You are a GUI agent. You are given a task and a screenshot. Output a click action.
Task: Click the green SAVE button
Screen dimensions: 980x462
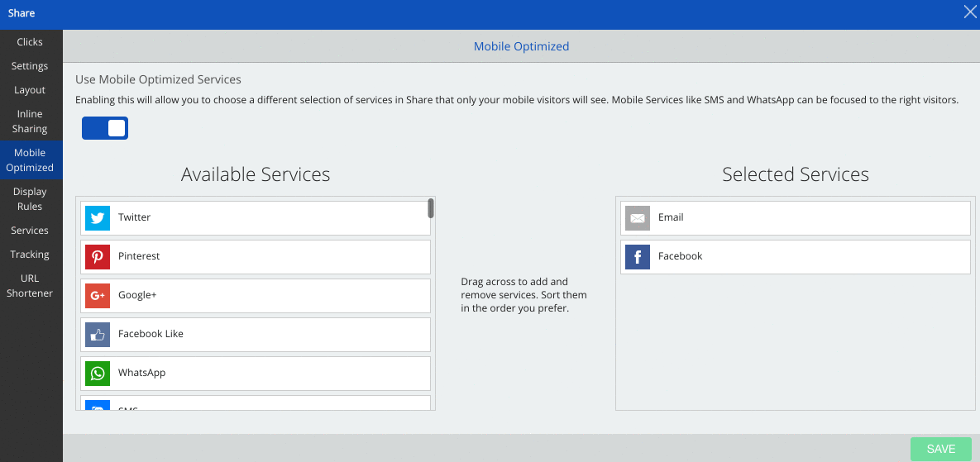pyautogui.click(x=940, y=449)
